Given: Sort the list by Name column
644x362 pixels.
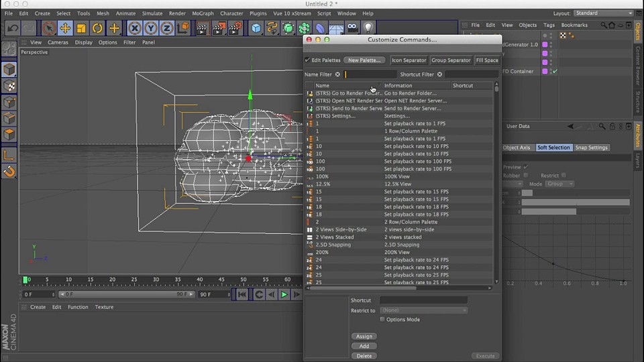Looking at the screenshot, I should (x=348, y=85).
